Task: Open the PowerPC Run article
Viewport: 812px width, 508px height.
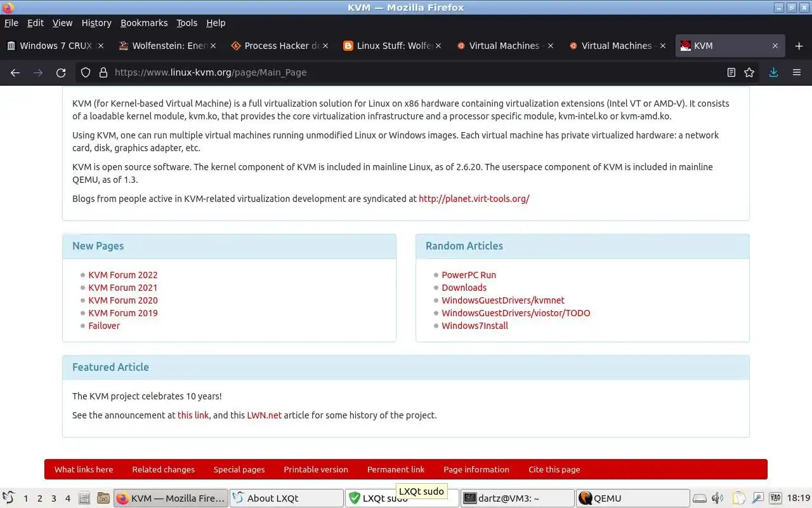Action: [x=469, y=275]
